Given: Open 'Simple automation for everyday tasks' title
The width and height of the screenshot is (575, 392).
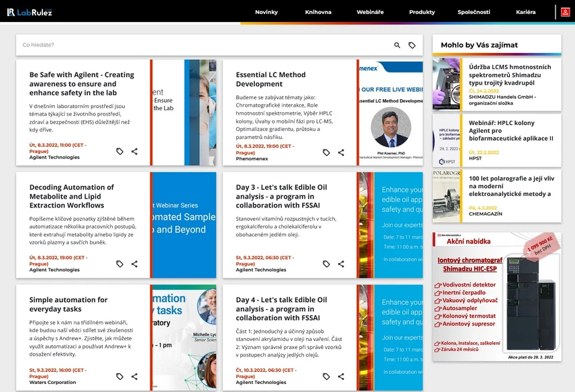Looking at the screenshot, I should coord(68,304).
